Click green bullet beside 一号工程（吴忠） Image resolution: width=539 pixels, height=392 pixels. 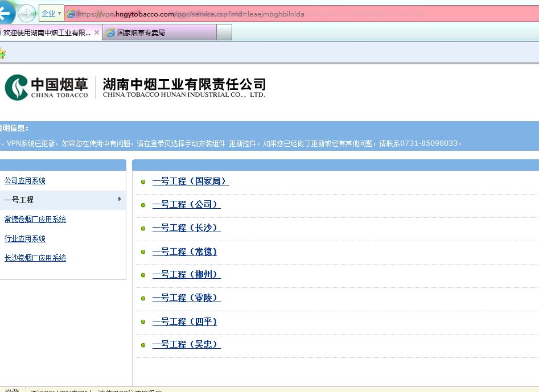point(143,345)
